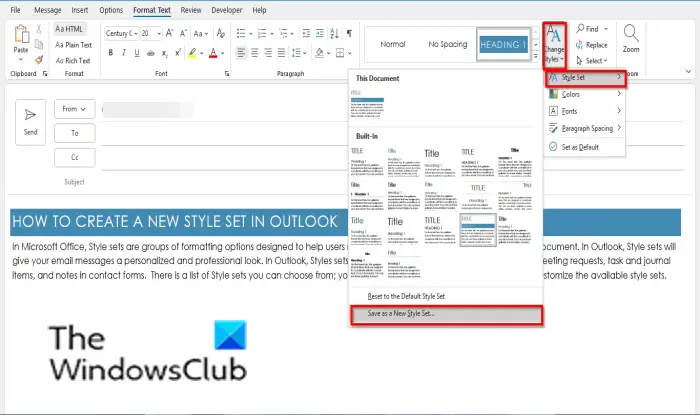The width and height of the screenshot is (700, 415).
Task: Click the Decrease Indent icon
Action: point(306,33)
